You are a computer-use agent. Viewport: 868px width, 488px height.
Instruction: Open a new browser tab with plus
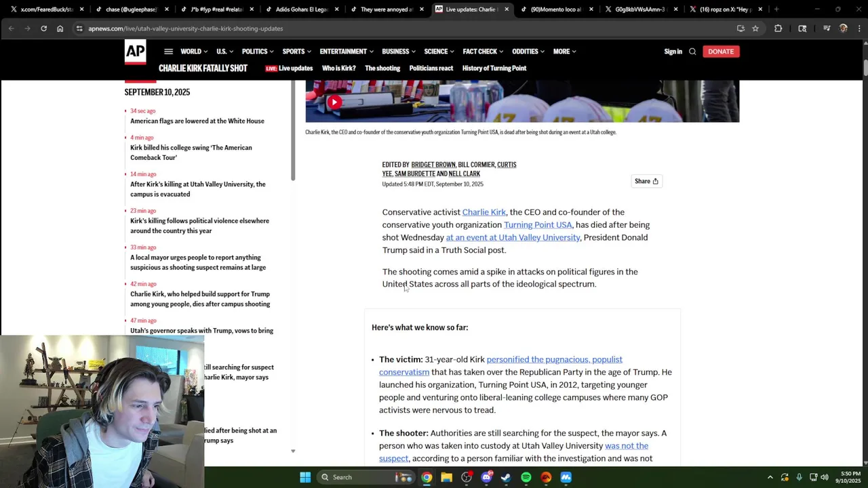776,9
